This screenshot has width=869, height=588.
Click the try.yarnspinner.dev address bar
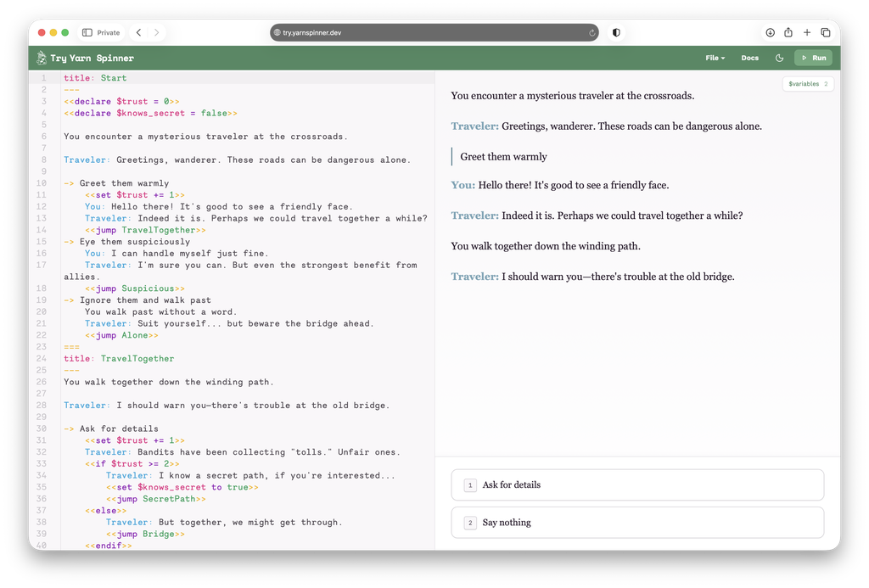[x=434, y=33]
